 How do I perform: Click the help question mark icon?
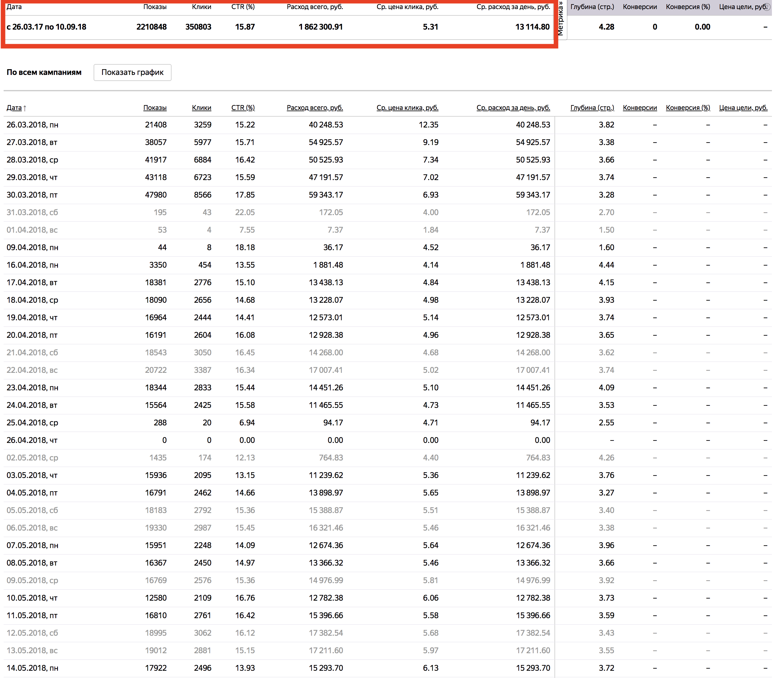coord(767,7)
